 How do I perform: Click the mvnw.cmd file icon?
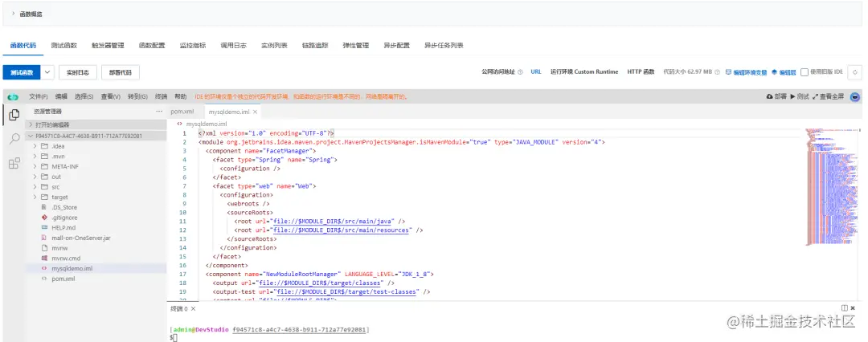45,258
